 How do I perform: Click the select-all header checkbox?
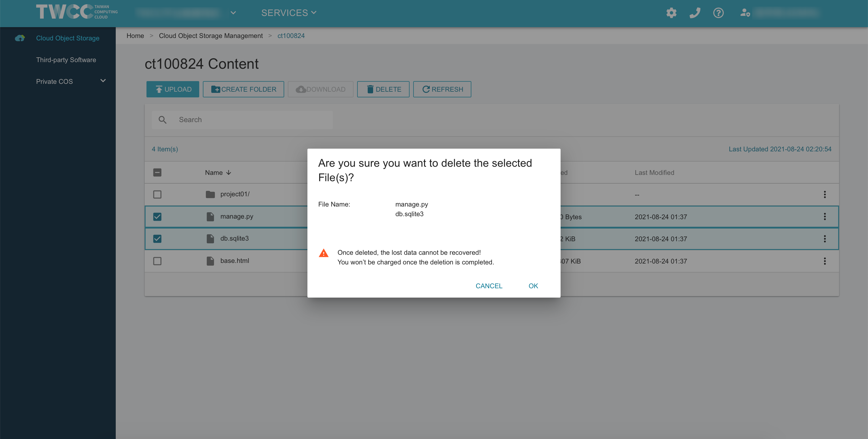(157, 172)
